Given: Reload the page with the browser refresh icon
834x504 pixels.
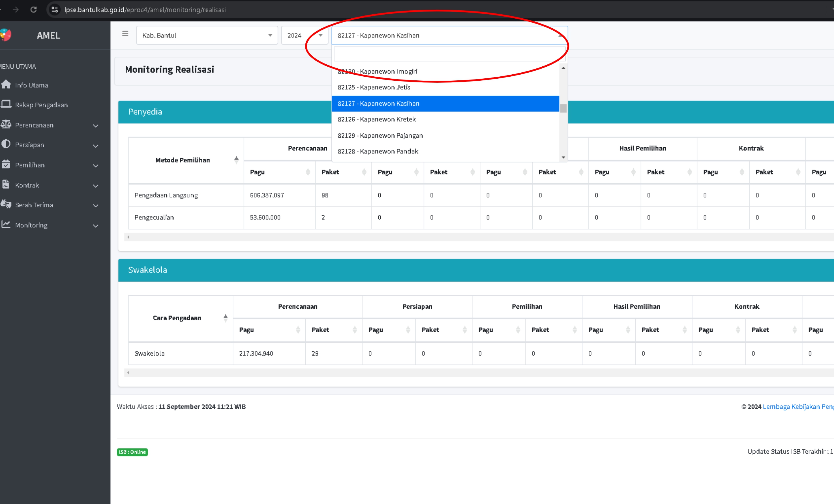Looking at the screenshot, I should (x=33, y=9).
